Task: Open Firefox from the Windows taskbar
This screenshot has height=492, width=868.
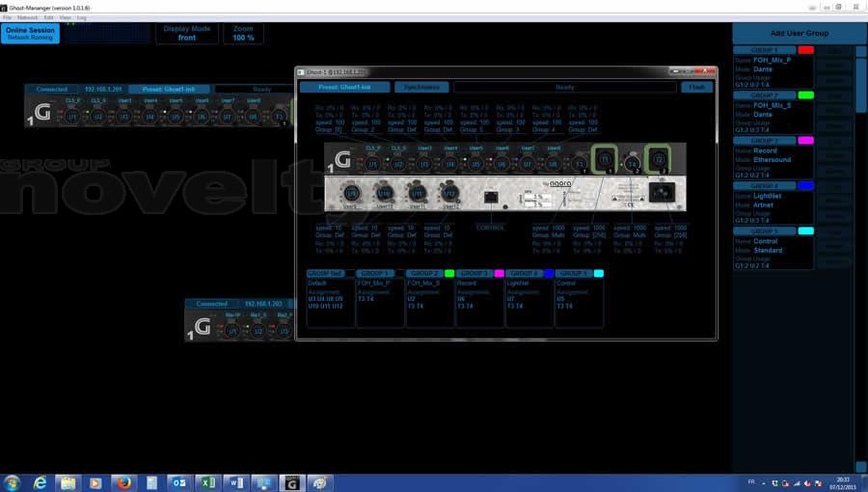Action: tap(123, 482)
